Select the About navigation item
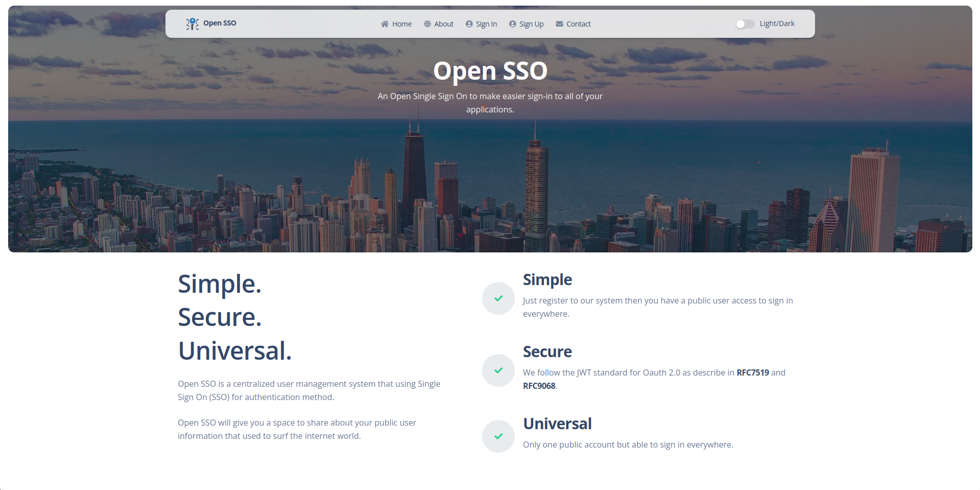Screen dimensions: 980x490 coord(443,24)
